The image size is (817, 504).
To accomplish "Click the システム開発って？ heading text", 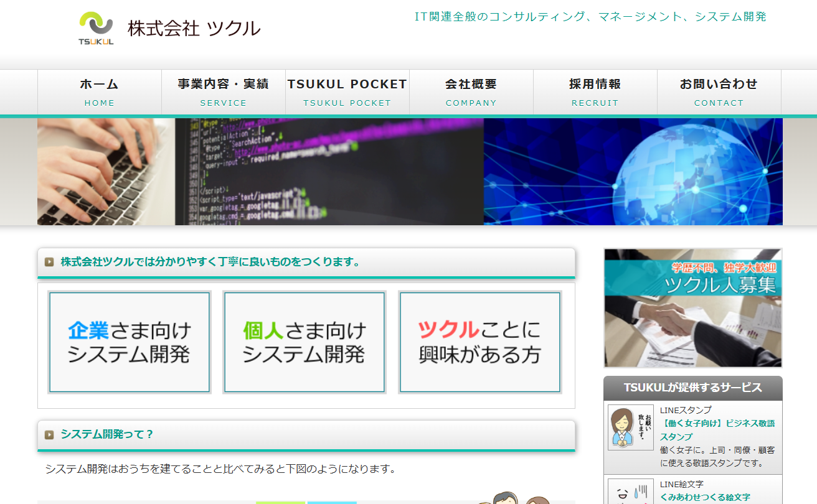I will pyautogui.click(x=107, y=434).
